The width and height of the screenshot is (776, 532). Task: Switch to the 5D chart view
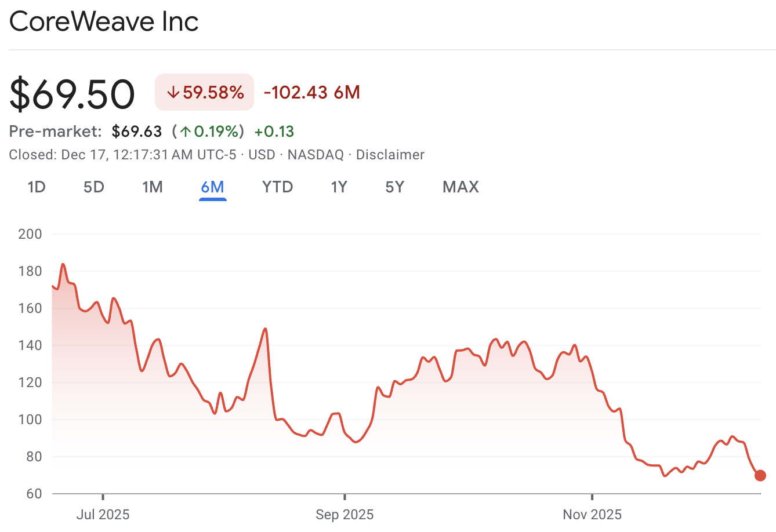(x=93, y=187)
